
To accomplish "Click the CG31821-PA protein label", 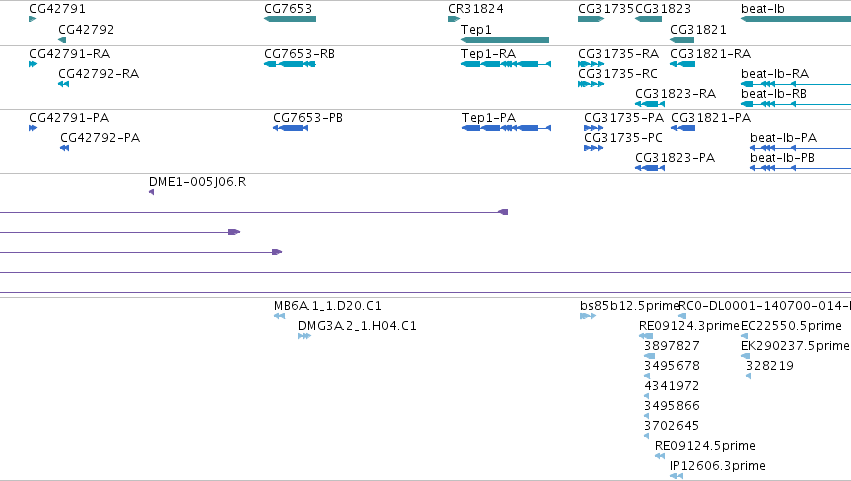I will (x=711, y=118).
